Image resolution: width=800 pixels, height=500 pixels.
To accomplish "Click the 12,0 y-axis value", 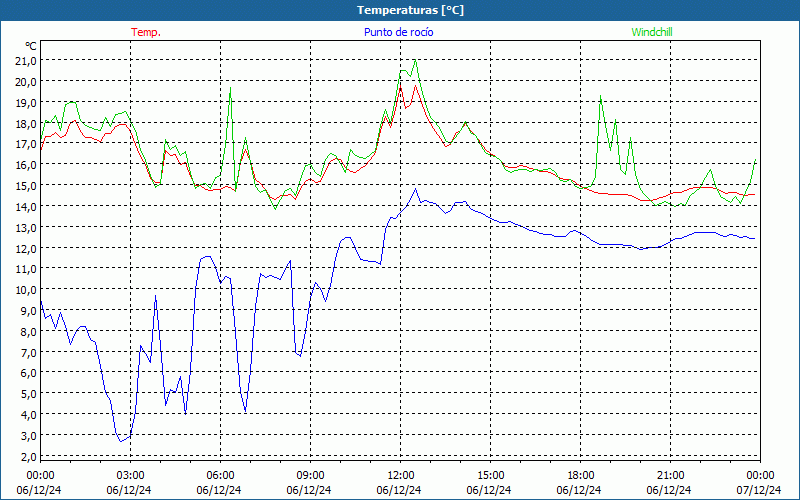I will pos(28,248).
